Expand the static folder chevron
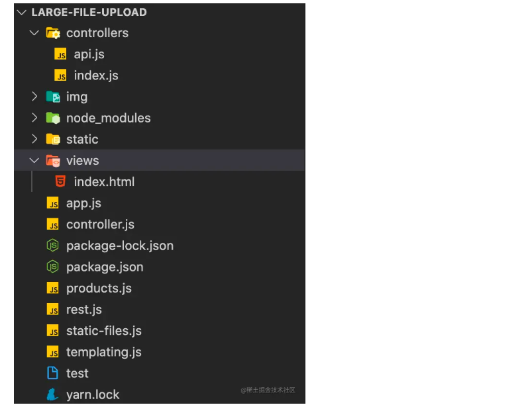The height and width of the screenshot is (407, 532). [34, 139]
